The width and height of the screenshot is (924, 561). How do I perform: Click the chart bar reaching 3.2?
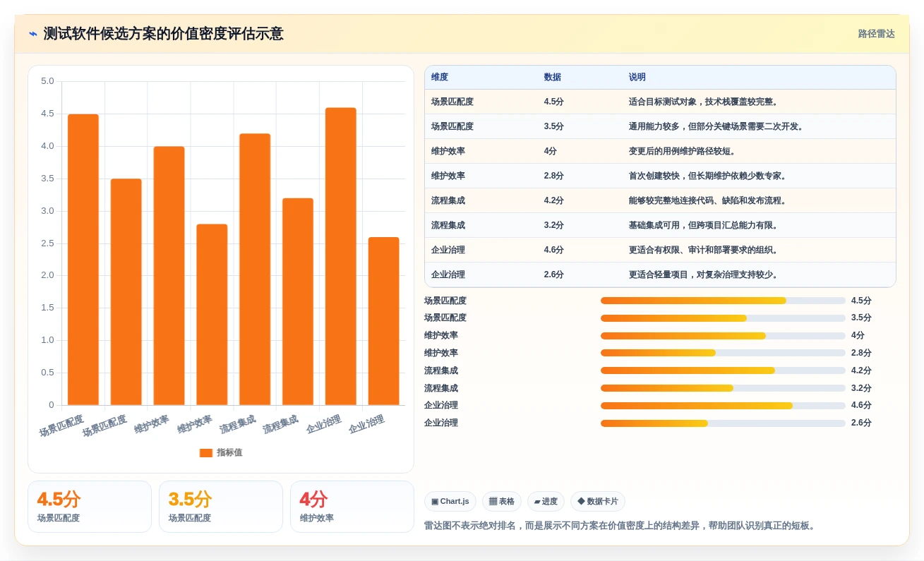[x=298, y=302]
